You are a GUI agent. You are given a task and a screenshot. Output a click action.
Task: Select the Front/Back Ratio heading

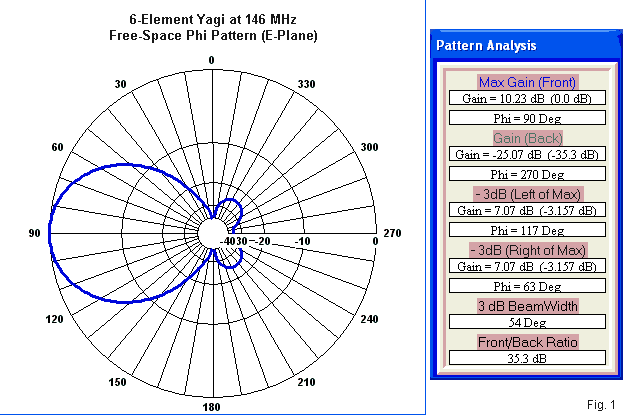pos(527,340)
